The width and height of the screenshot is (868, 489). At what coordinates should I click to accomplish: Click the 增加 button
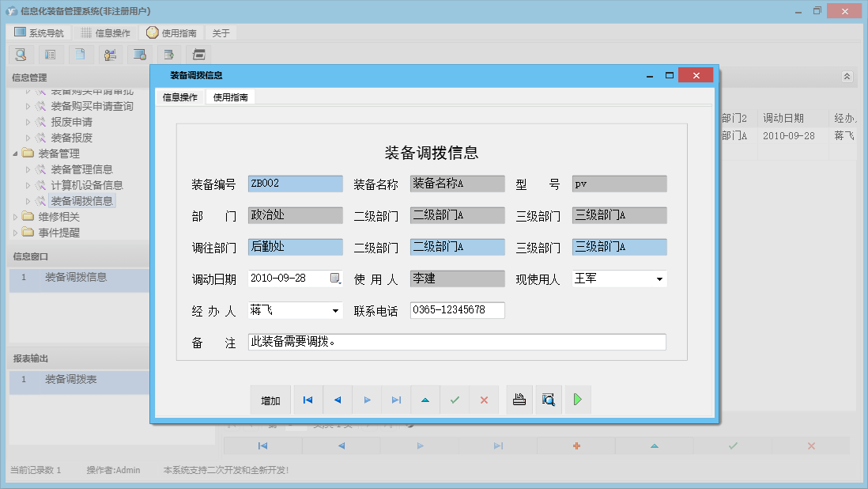(x=270, y=400)
